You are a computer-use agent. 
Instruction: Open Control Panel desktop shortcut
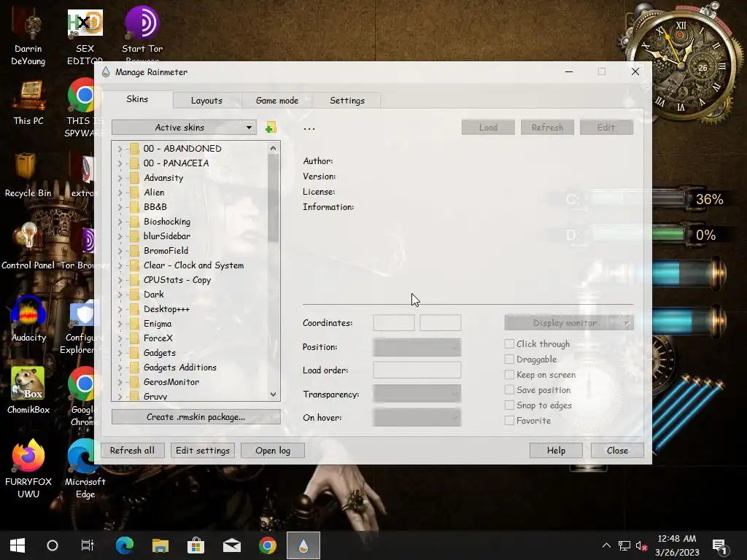coord(28,246)
